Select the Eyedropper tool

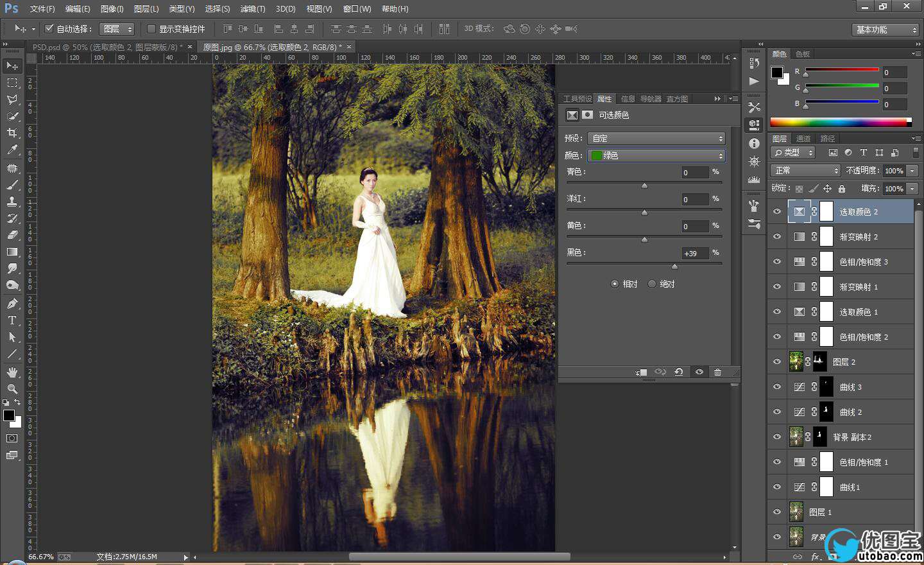click(x=12, y=150)
